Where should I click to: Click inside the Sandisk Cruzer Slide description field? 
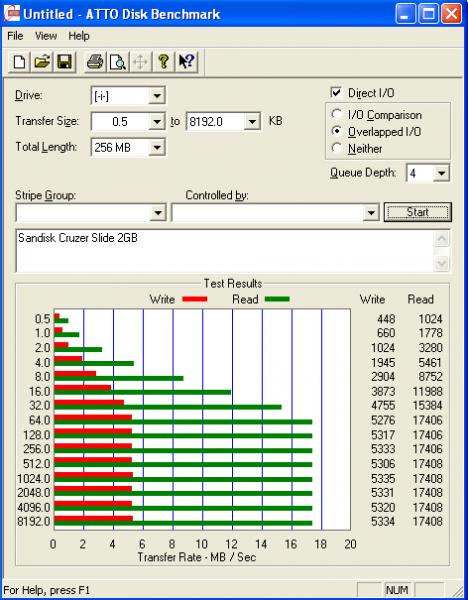pos(225,251)
